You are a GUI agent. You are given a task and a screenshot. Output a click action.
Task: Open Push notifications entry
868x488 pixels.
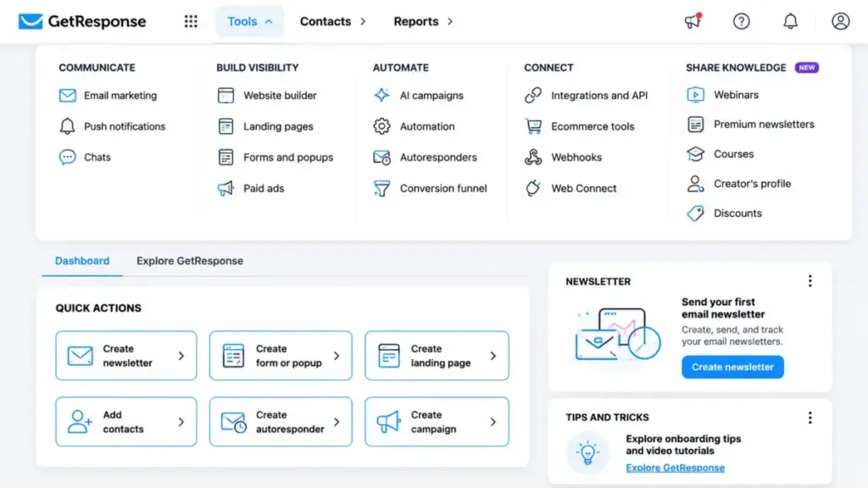tap(113, 126)
